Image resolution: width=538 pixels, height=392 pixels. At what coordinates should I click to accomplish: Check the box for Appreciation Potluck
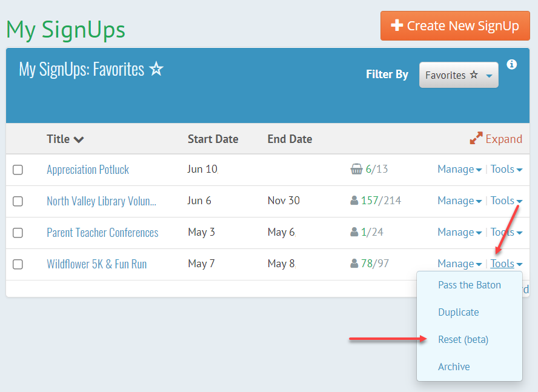click(x=18, y=170)
